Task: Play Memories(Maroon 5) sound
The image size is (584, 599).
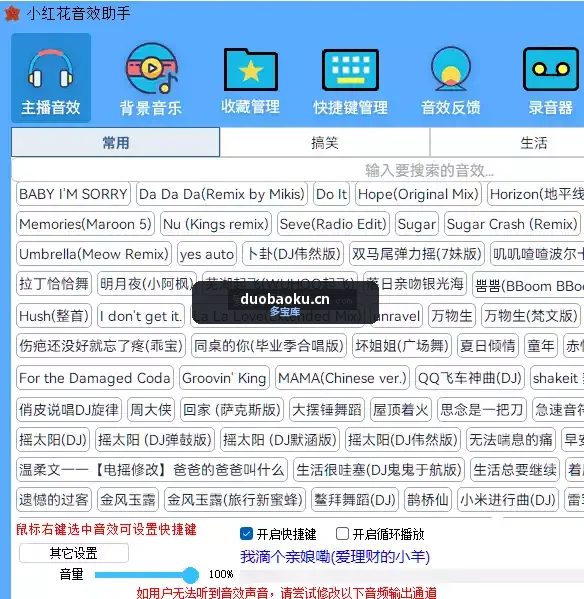Action: pyautogui.click(x=86, y=224)
